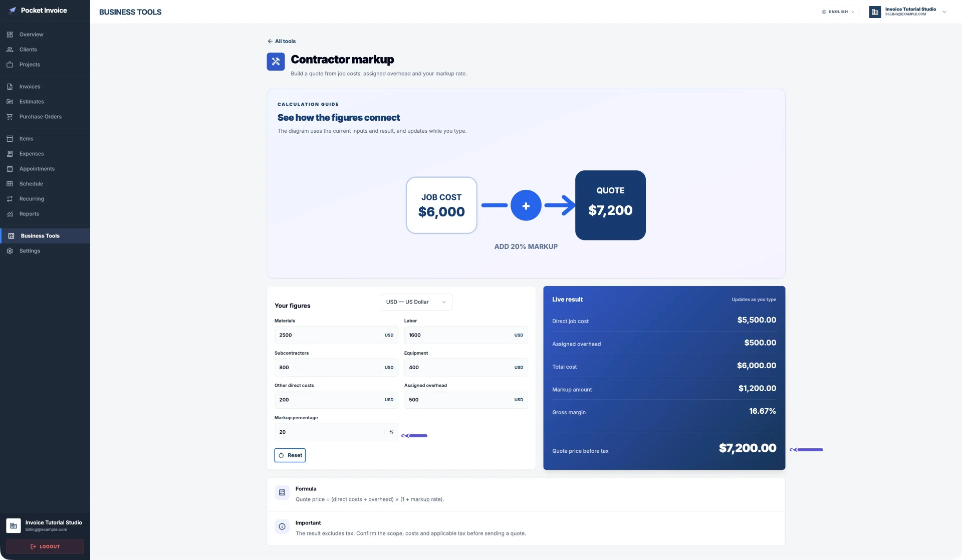Select Business Tools in the sidebar

tap(45, 236)
